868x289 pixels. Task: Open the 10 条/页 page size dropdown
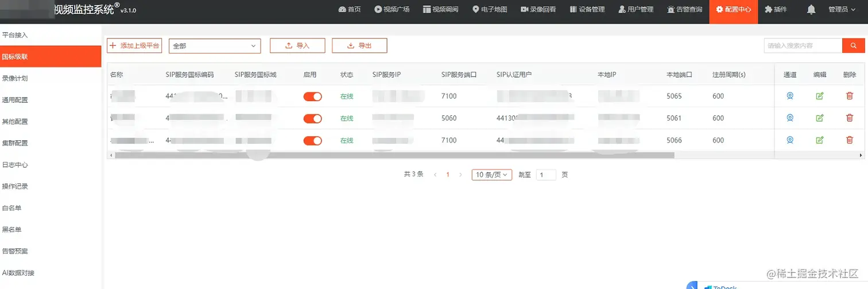[492, 175]
